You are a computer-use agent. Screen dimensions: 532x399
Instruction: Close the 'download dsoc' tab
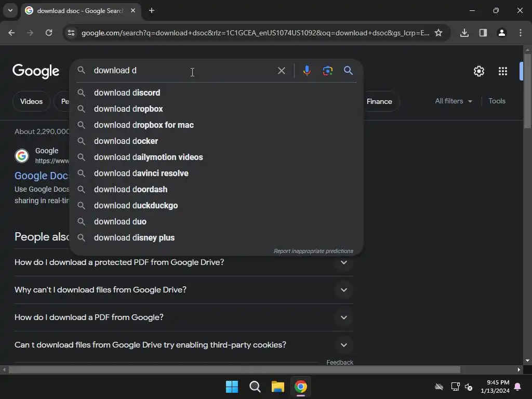133,10
